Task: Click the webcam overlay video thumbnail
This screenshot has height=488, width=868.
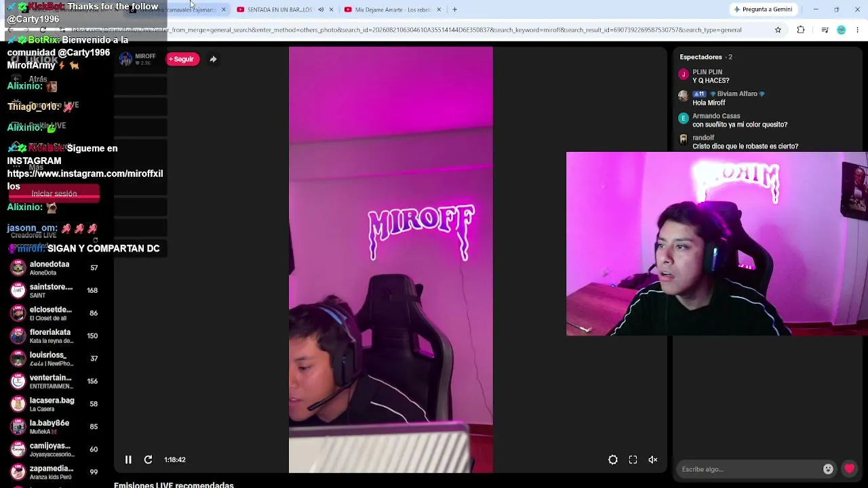Action: 717,244
